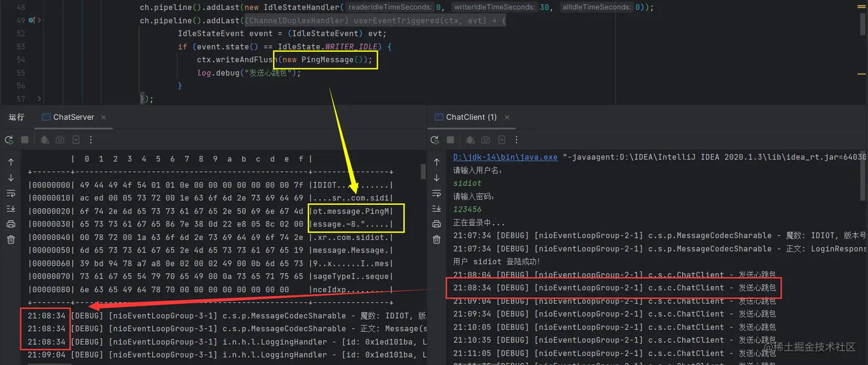Click line number 54 in the gutter

(x=21, y=60)
